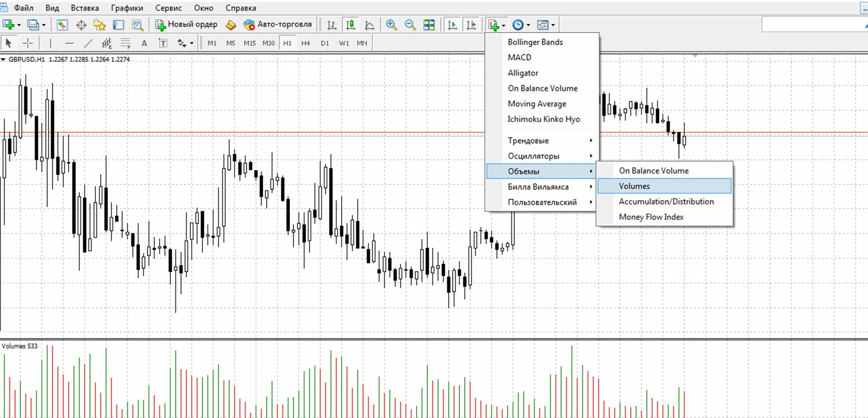The image size is (868, 418).
Task: Select the Fibonacci retracement tool
Action: 125,43
